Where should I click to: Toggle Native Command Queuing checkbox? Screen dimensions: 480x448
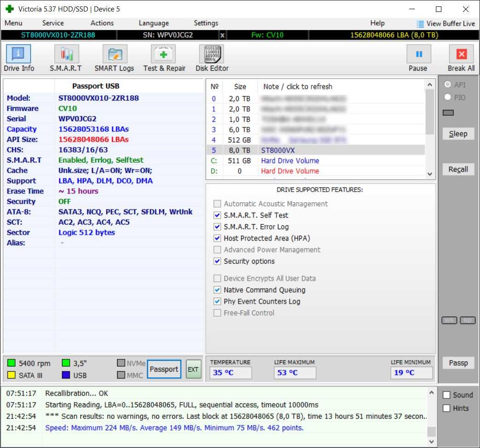click(217, 289)
